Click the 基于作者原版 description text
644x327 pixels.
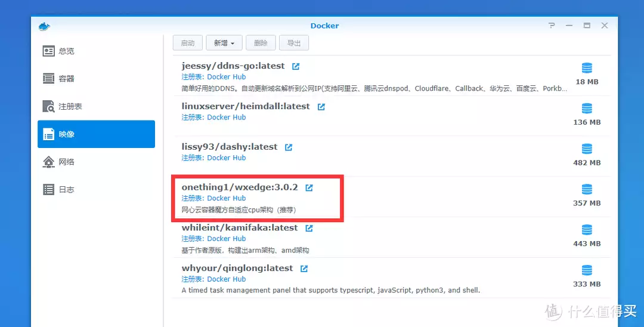[x=245, y=250]
